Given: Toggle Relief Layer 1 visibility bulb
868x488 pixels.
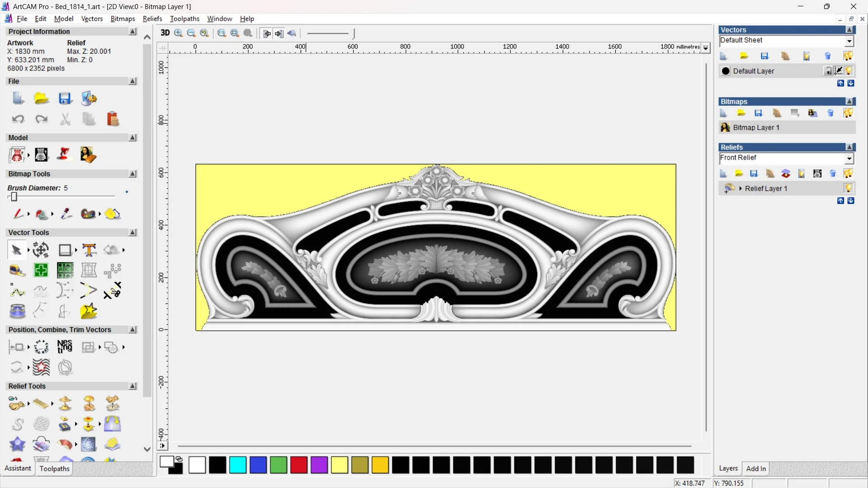Looking at the screenshot, I should 848,188.
